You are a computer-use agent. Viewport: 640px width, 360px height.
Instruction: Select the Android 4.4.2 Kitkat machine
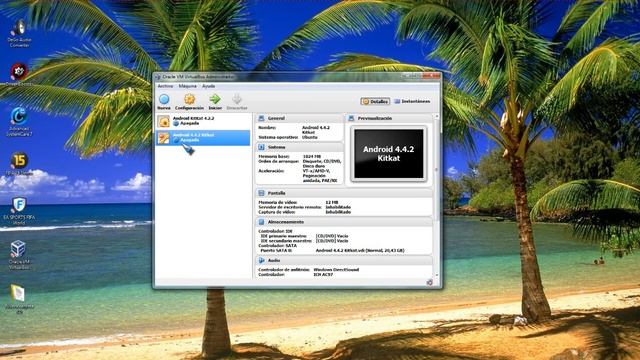(x=203, y=138)
